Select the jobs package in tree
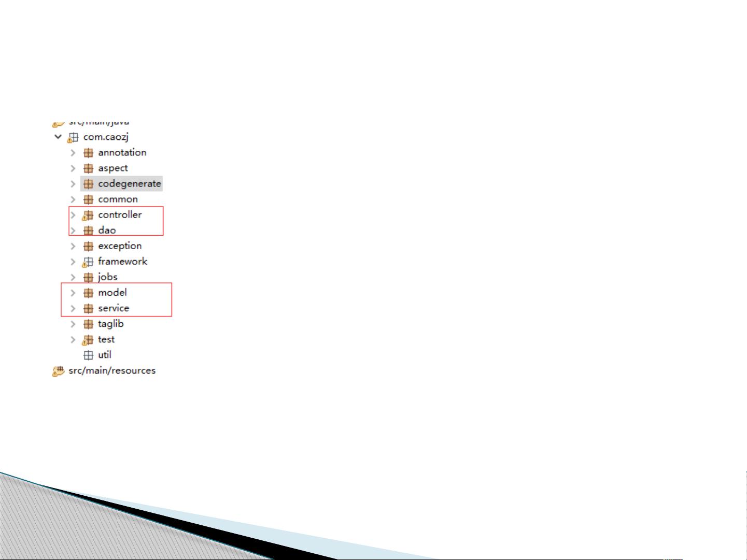This screenshot has width=747, height=560. tap(107, 277)
